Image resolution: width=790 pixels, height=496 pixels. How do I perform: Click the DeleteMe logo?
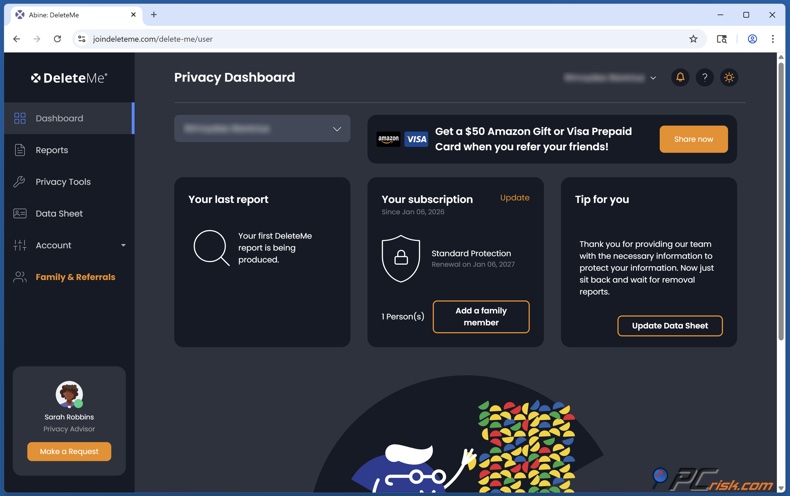(x=69, y=77)
